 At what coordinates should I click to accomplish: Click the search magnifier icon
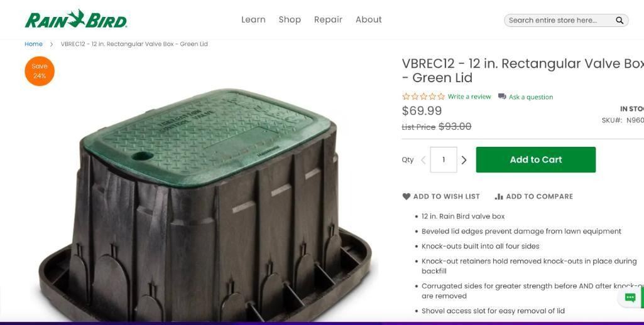click(619, 20)
